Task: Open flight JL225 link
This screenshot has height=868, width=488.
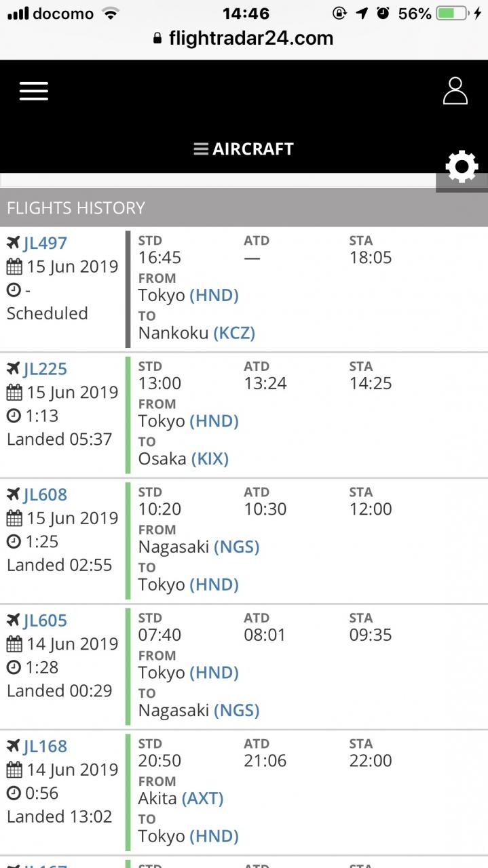Action: 45,369
